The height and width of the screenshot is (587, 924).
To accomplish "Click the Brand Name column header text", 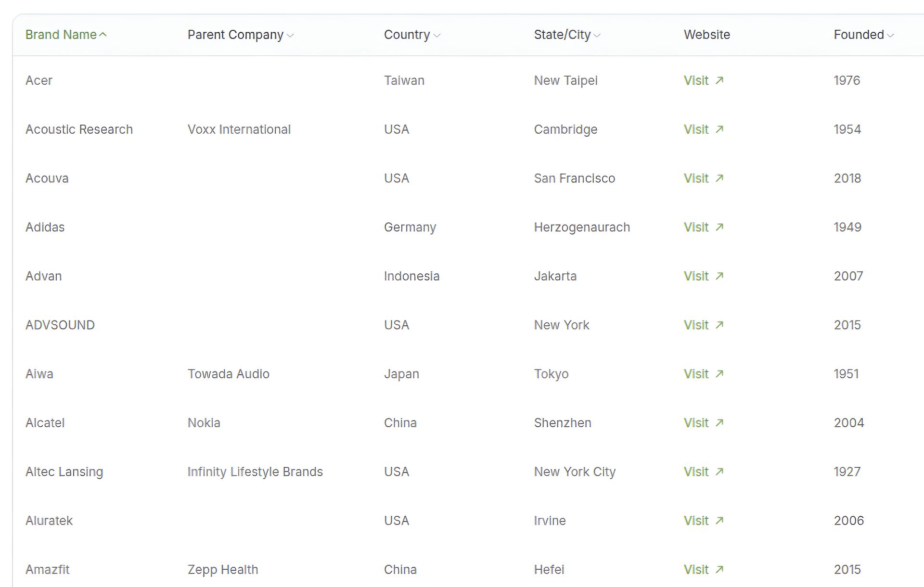I will point(61,35).
